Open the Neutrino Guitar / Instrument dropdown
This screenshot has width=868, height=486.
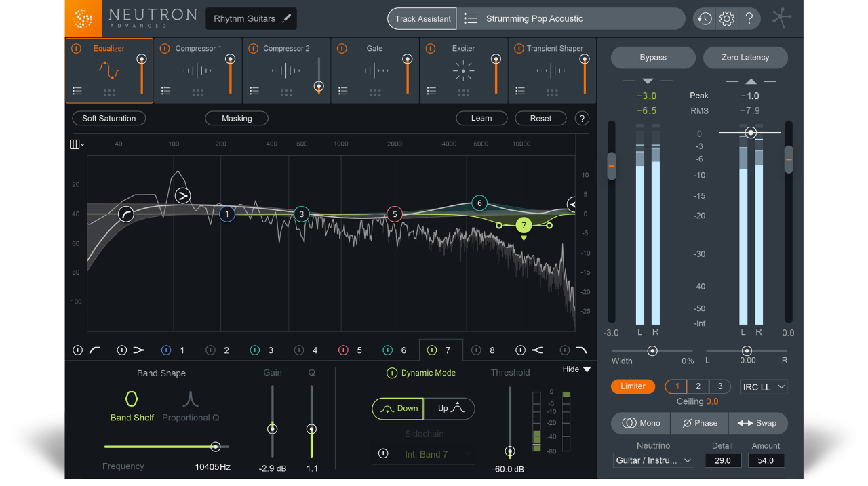point(653,460)
